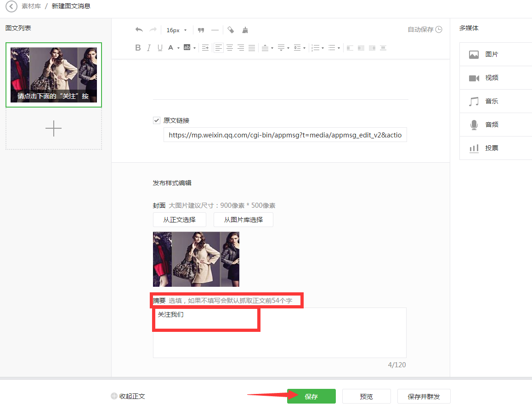Open the ordered list style dropdown
The height and width of the screenshot is (410, 532).
tap(323, 48)
